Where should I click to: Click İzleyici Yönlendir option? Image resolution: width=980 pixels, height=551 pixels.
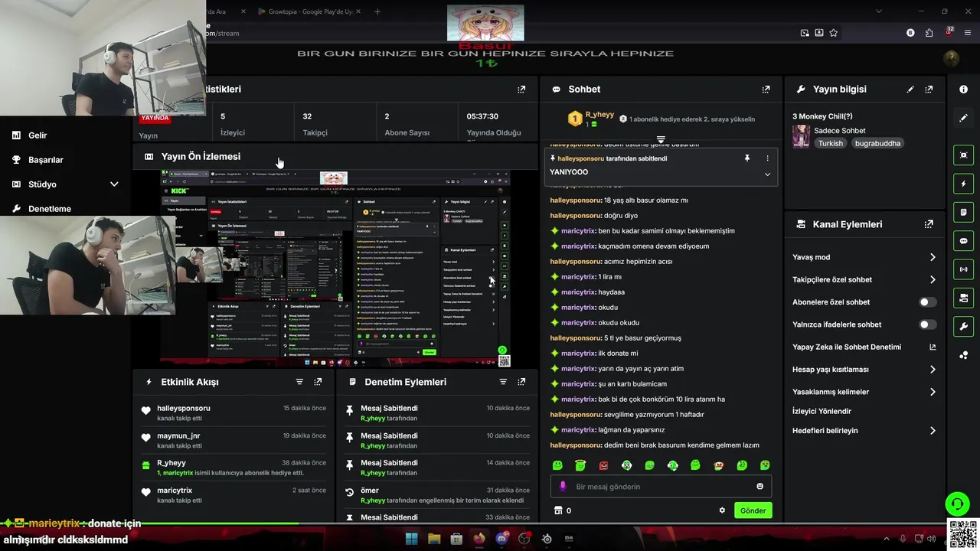(x=822, y=411)
